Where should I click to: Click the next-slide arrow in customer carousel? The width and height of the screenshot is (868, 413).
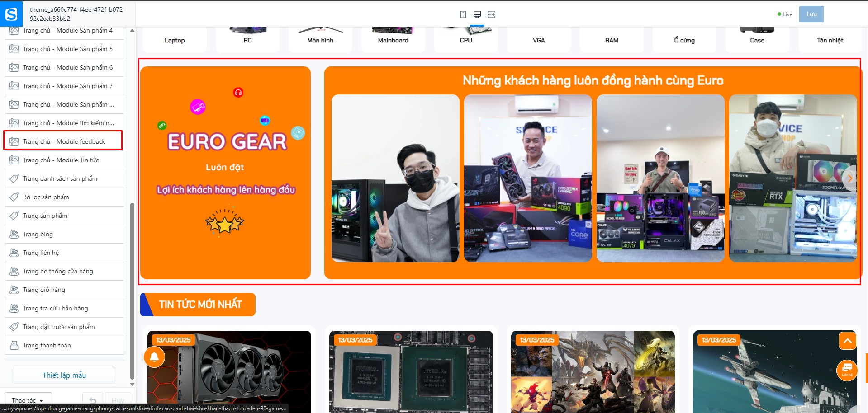849,178
